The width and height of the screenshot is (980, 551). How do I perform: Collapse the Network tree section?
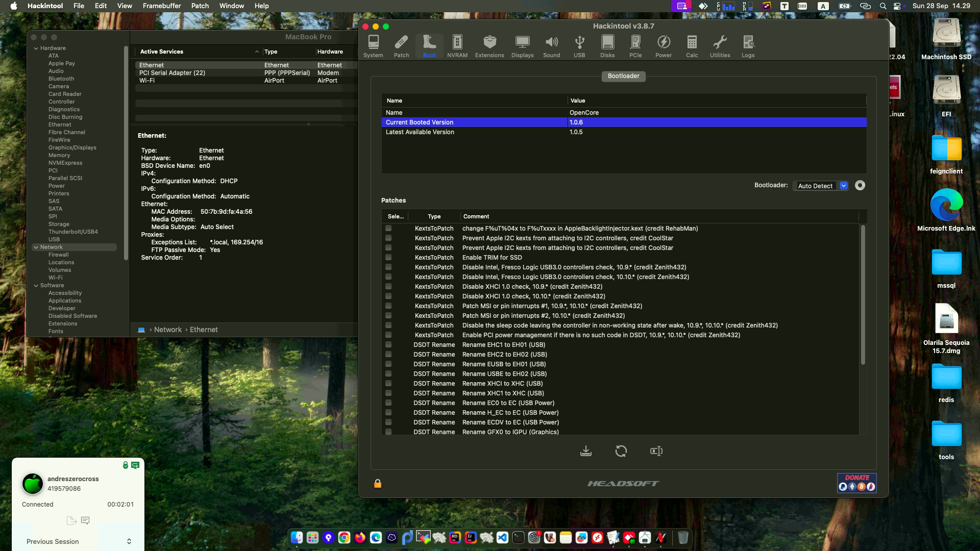[x=36, y=247]
